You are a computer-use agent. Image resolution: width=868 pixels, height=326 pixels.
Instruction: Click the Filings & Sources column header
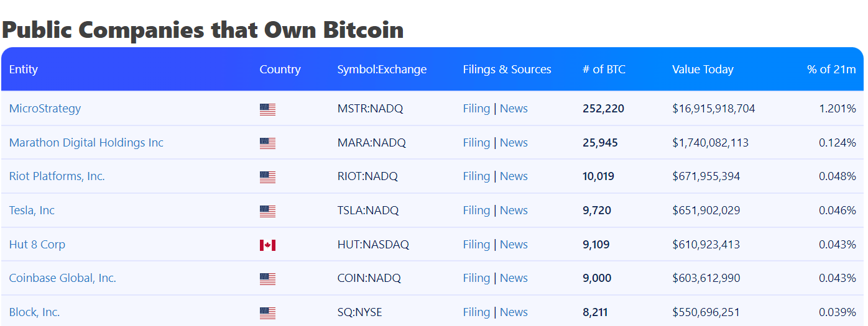pyautogui.click(x=507, y=70)
